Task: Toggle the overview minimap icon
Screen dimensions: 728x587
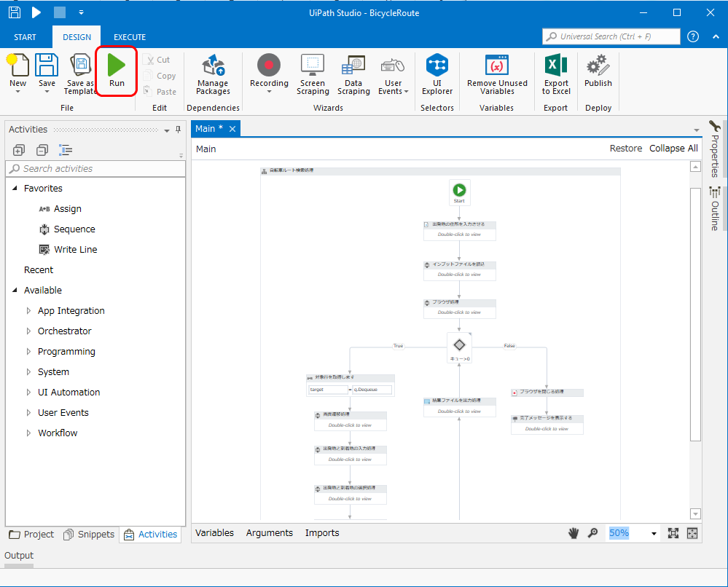Action: (692, 533)
